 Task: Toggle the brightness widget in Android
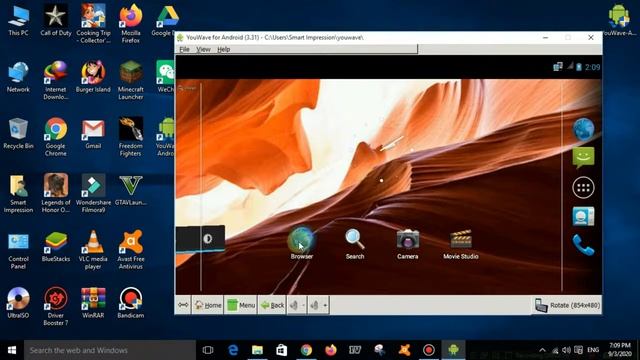coord(207,239)
